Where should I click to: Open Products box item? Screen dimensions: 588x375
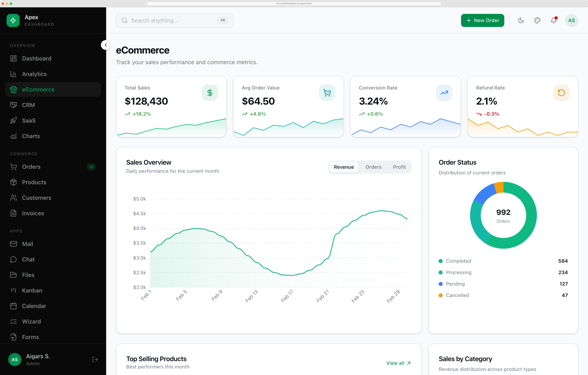53,182
